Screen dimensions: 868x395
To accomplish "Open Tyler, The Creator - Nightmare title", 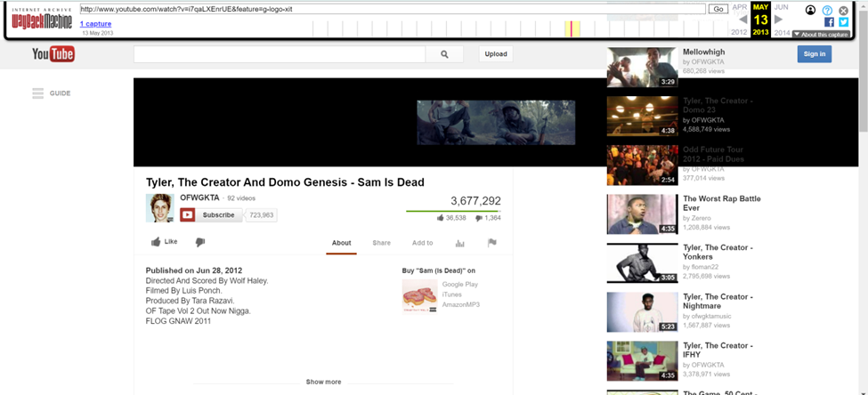I will (718, 301).
